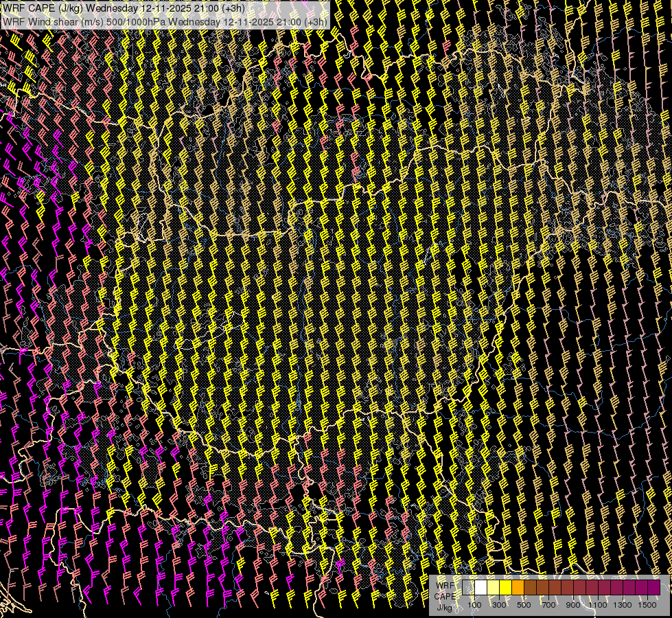
Task: Click the pale yellow 200 J/kg swatch
Action: [x=494, y=587]
